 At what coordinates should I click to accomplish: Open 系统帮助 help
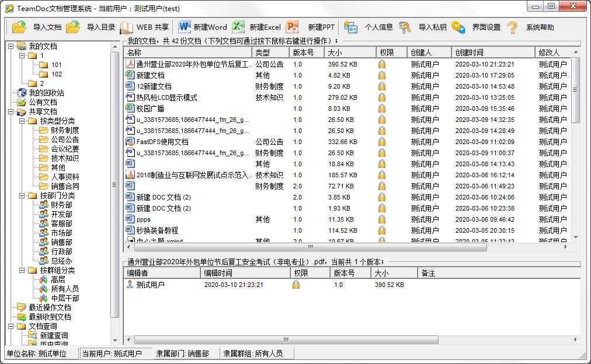(x=512, y=27)
